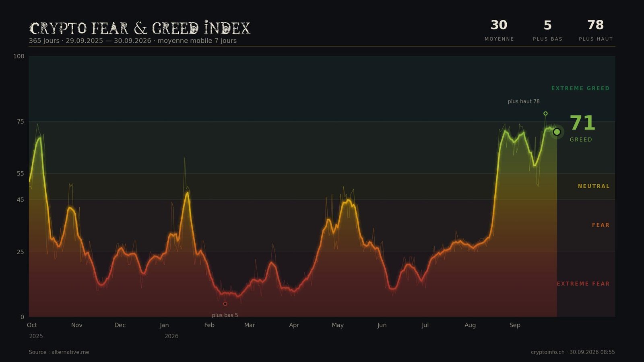This screenshot has width=644, height=362.
Task: Click the Crypto Fear & Greed Index title
Action: 140,28
